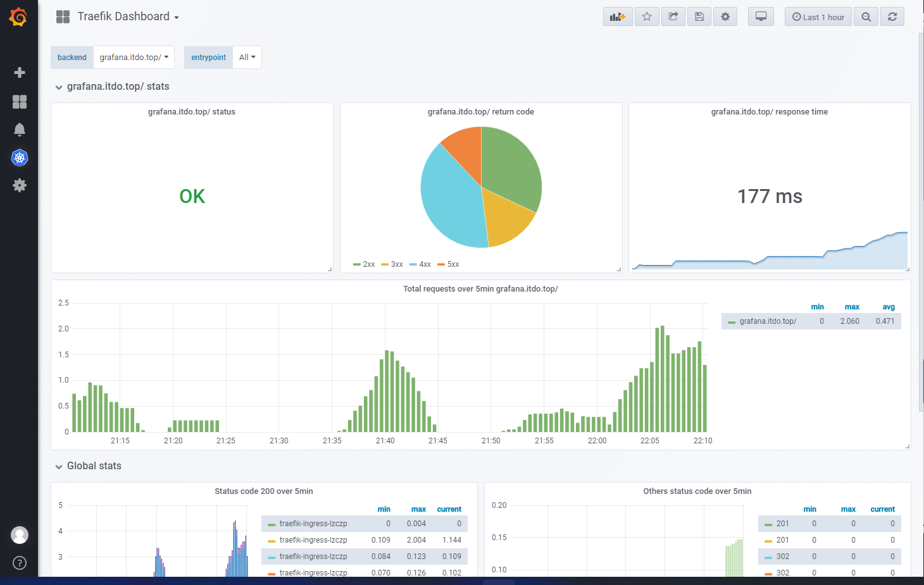Collapse the Global stats row

point(88,466)
